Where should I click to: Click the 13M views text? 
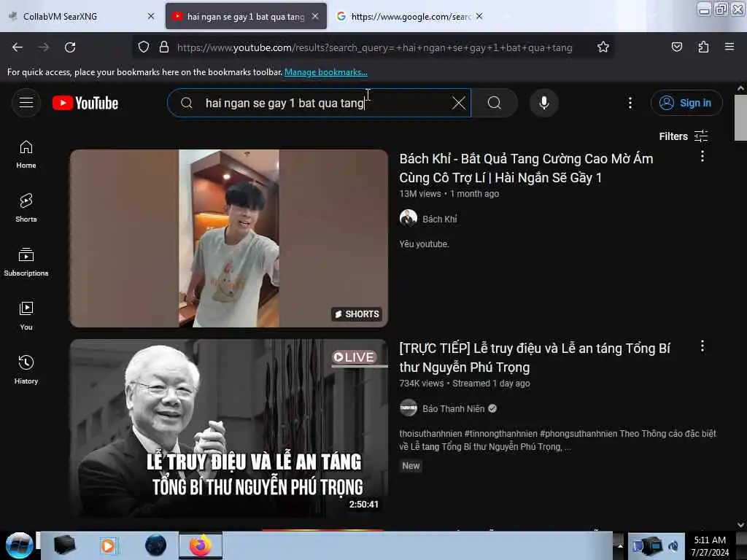click(420, 194)
